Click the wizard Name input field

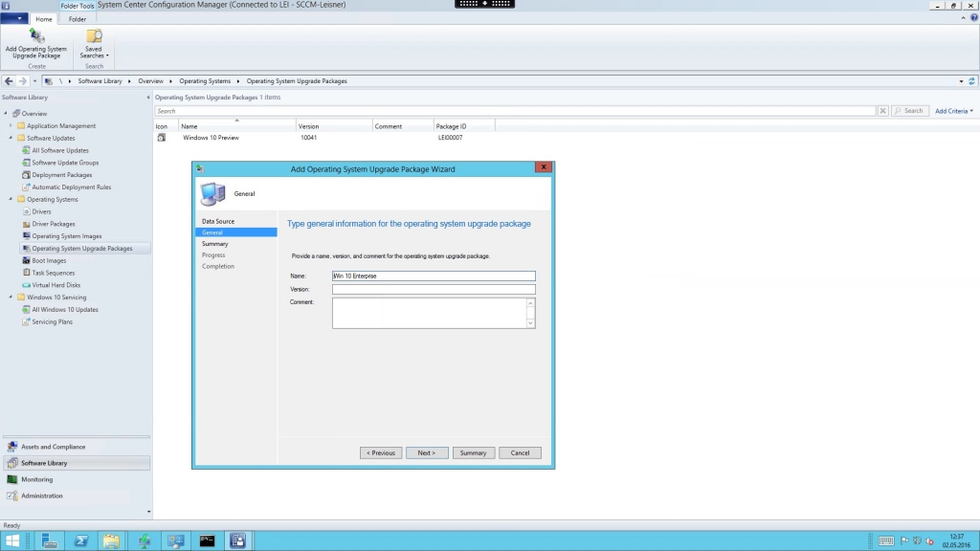(x=434, y=275)
